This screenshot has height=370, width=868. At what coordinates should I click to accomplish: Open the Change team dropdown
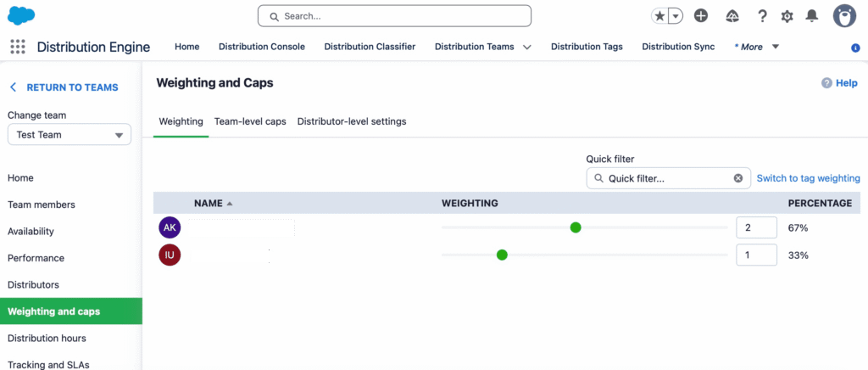(70, 135)
